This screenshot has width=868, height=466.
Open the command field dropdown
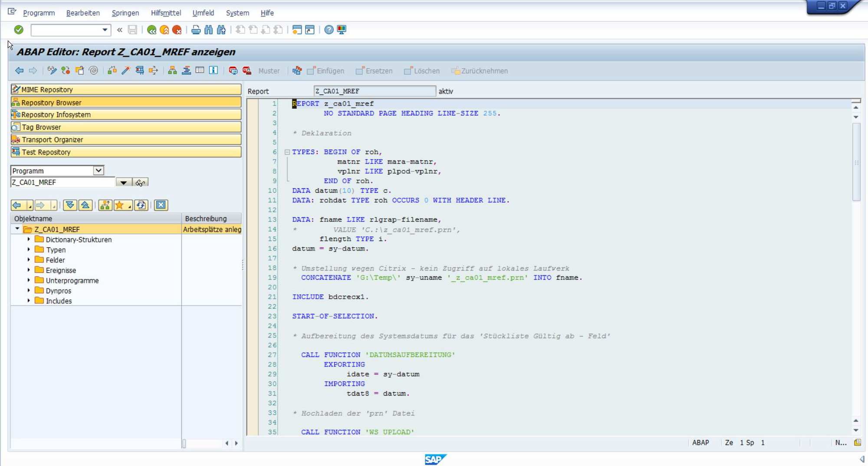[x=105, y=30]
